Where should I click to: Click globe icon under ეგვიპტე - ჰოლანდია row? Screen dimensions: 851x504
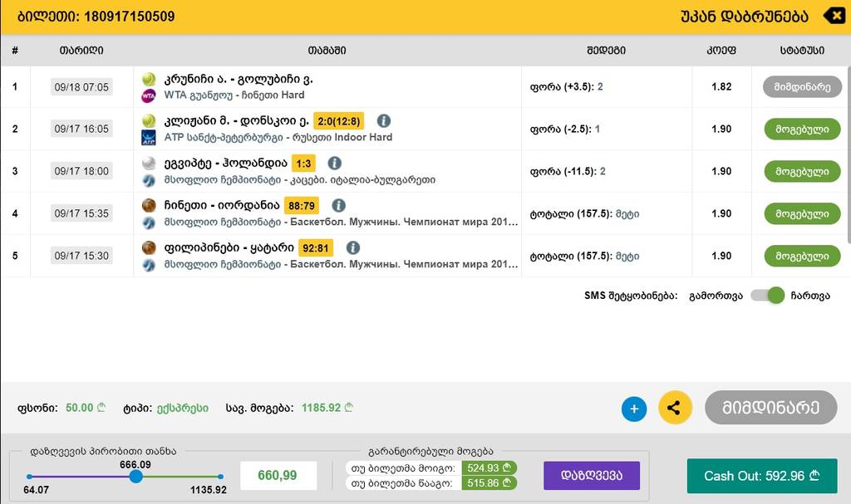pyautogui.click(x=149, y=180)
